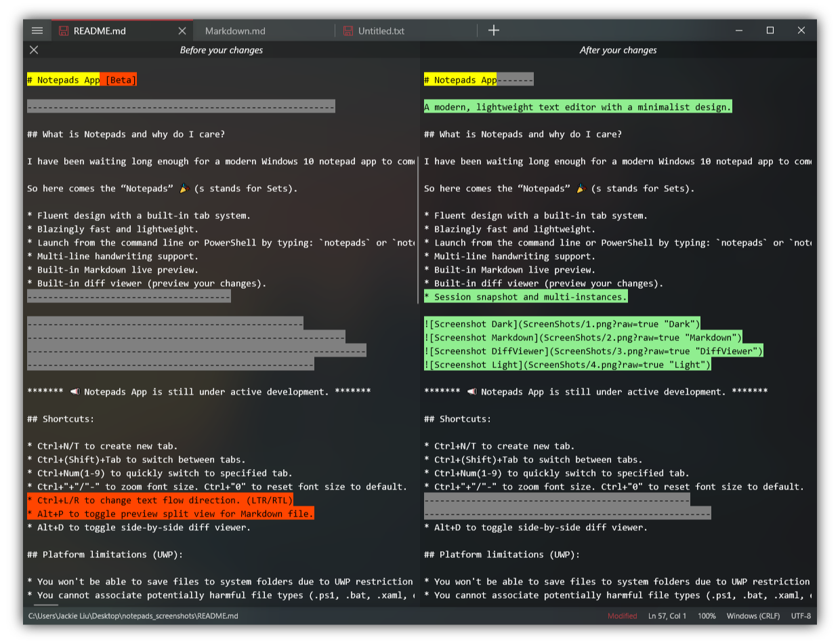Viewport: 840px width, 644px height.
Task: Switch to the Markdown.md tab
Action: (263, 31)
